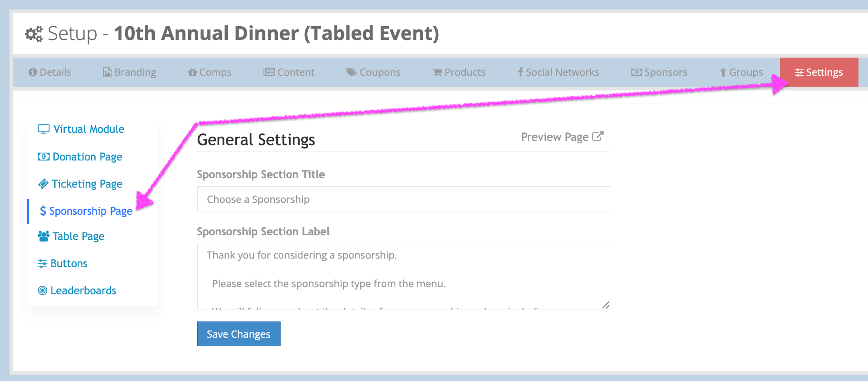
Task: Open the Social Networks tab
Action: [x=558, y=72]
